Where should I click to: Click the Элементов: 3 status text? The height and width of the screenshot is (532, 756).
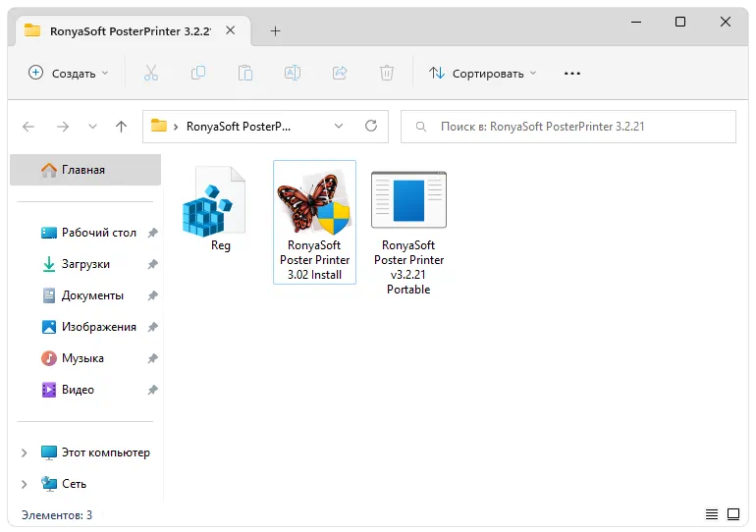click(57, 515)
